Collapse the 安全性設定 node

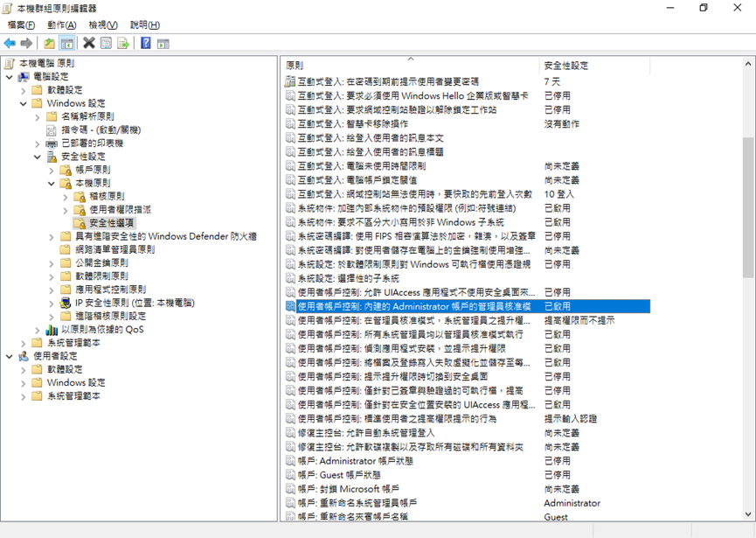[37, 157]
